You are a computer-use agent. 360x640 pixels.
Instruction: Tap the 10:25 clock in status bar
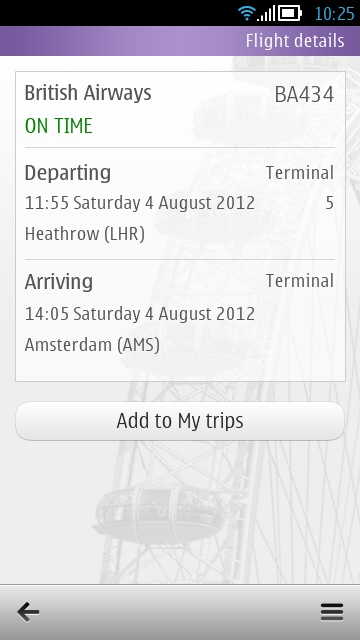pos(335,14)
